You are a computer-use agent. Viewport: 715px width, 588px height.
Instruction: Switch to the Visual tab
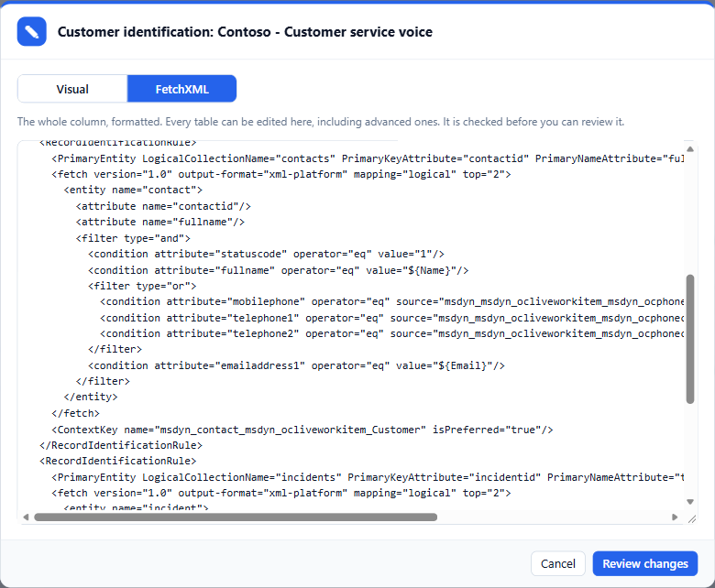72,89
